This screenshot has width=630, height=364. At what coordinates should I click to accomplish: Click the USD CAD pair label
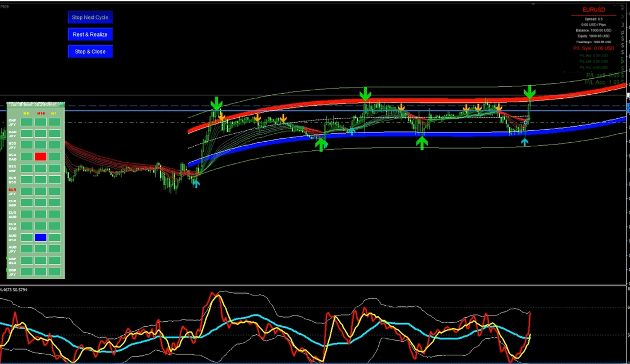click(x=13, y=157)
